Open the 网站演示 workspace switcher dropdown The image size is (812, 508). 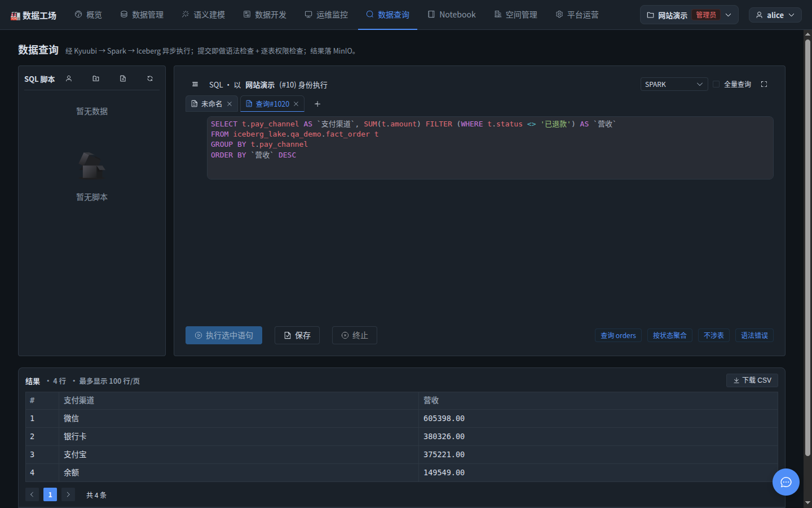[x=689, y=15]
